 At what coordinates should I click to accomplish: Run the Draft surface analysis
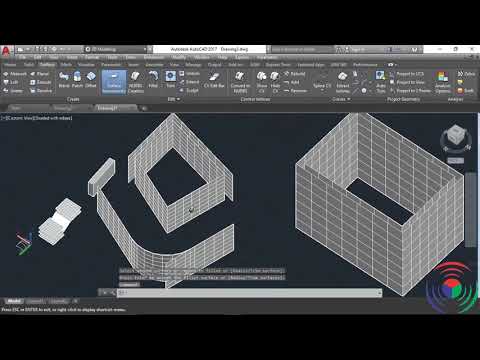465,91
